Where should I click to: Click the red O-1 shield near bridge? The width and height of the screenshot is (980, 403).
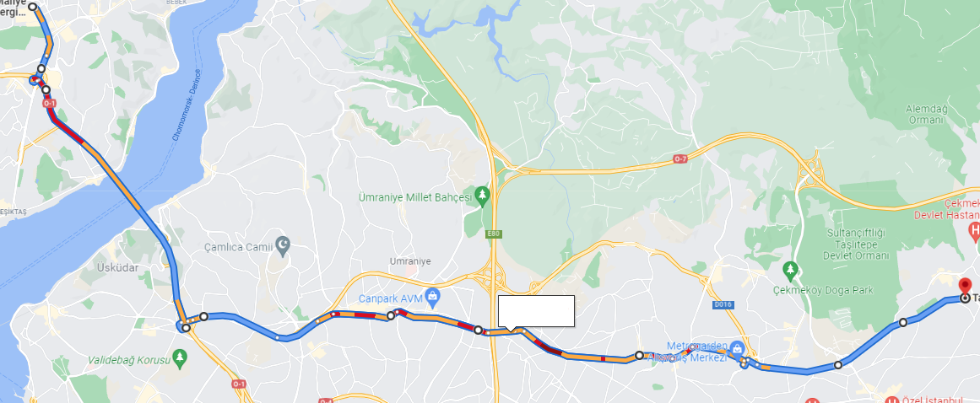50,103
